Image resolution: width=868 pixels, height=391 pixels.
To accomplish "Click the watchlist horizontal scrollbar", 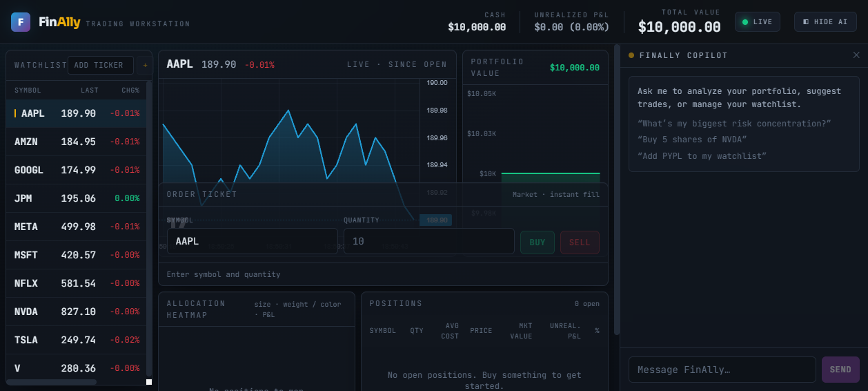I will pyautogui.click(x=52, y=382).
